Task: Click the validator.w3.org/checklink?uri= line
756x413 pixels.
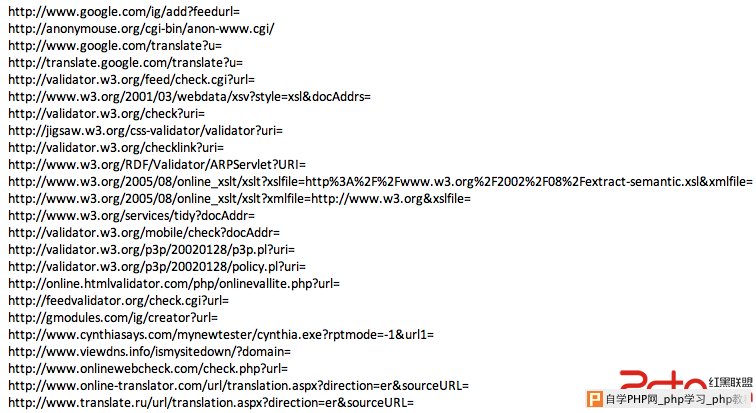Action: (x=116, y=148)
